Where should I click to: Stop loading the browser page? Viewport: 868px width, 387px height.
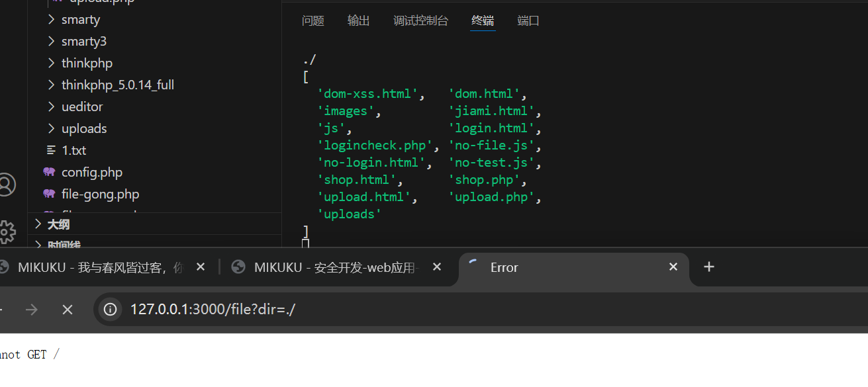tap(67, 309)
